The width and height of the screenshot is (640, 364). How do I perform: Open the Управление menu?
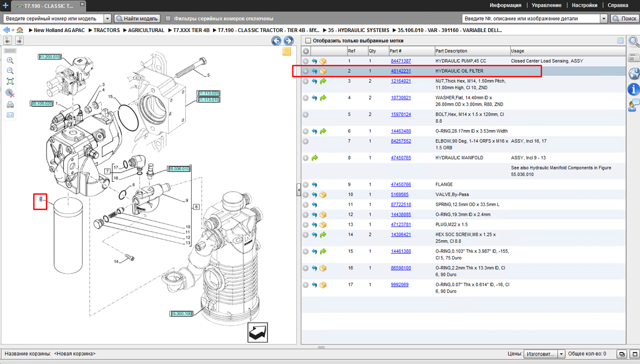pos(546,5)
